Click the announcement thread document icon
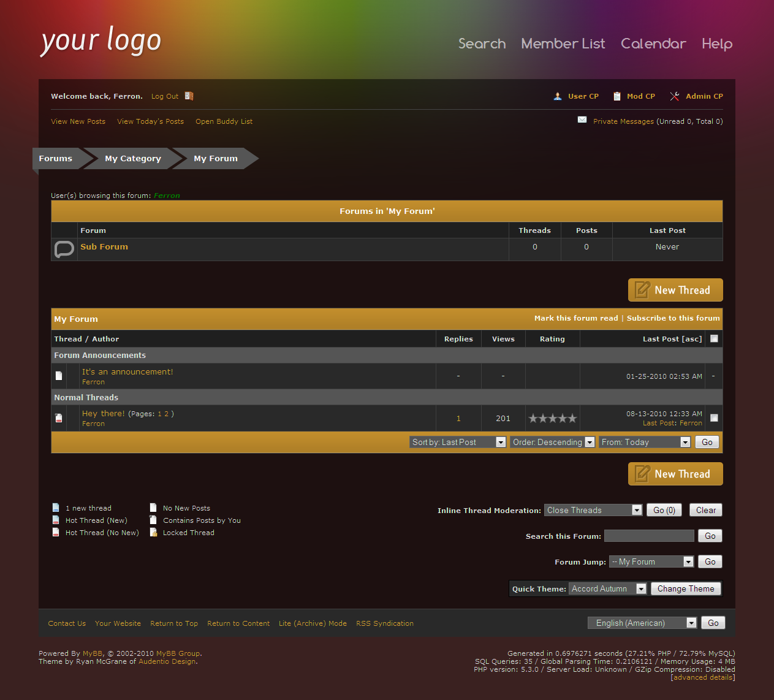Screen dimensions: 774x700 [59, 376]
